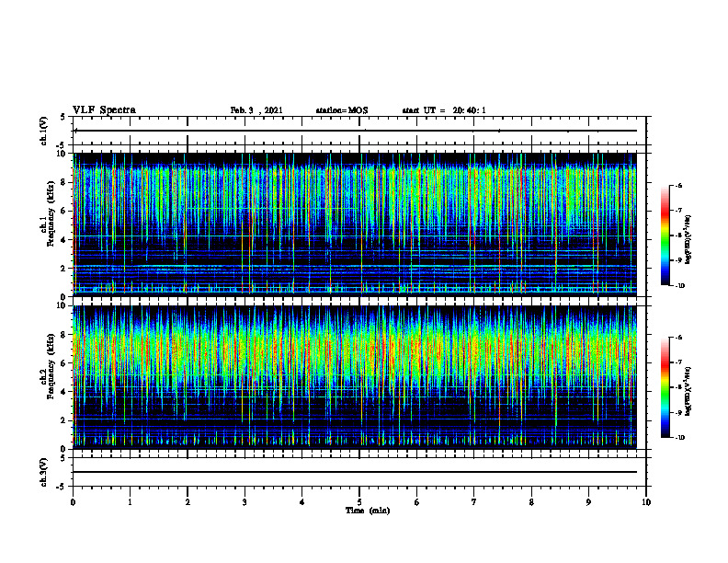Click the "-10" label on ch.2 color bar

pos(680,438)
